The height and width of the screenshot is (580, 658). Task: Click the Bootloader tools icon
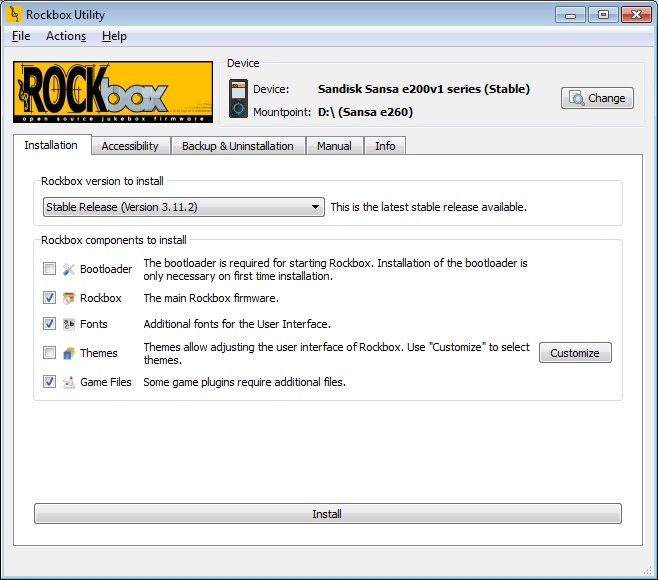pos(68,269)
